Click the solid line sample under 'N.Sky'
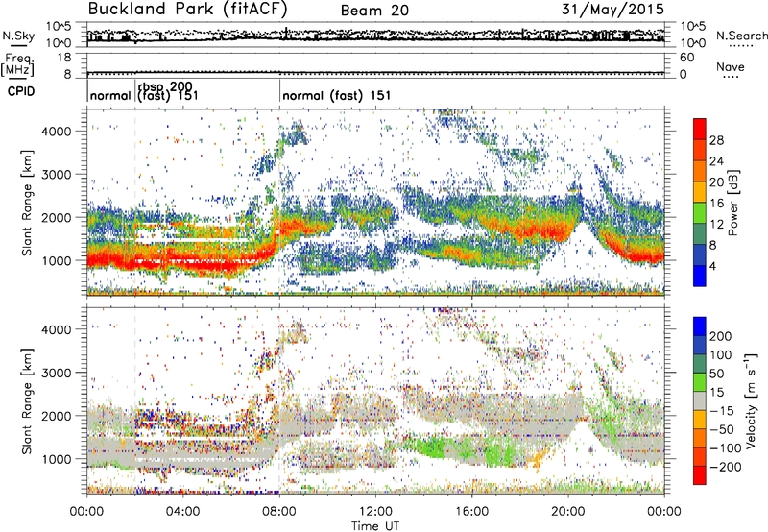This screenshot has height=532, width=768. pos(18,46)
